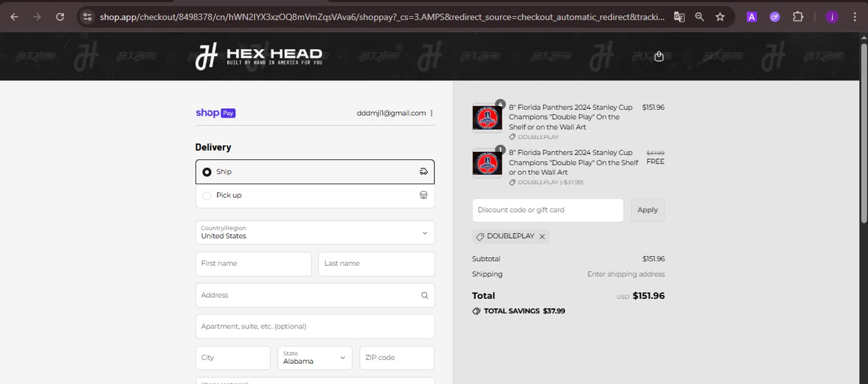Viewport: 868px width, 384px height.
Task: Click the FREE price label
Action: coord(655,162)
